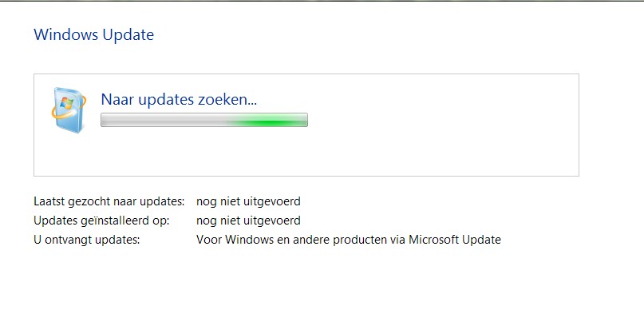This screenshot has width=644, height=318.
Task: Click the Windows flag logo inside the update icon
Action: 66,102
